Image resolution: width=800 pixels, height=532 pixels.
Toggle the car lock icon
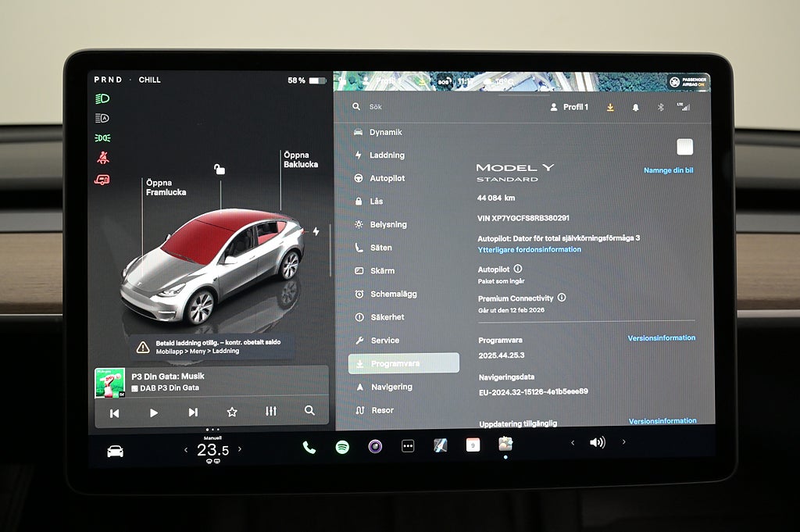tap(220, 170)
